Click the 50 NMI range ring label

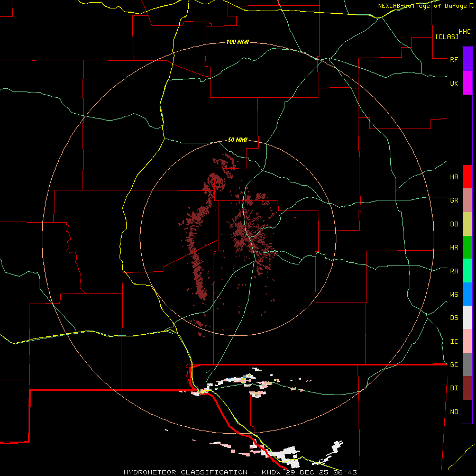[x=237, y=140]
